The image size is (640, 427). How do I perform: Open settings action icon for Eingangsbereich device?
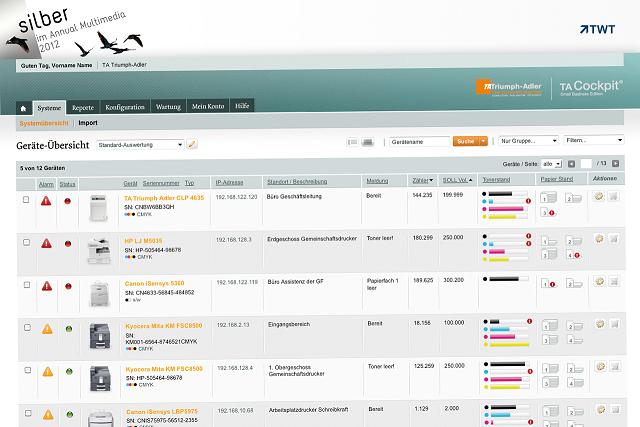(600, 324)
